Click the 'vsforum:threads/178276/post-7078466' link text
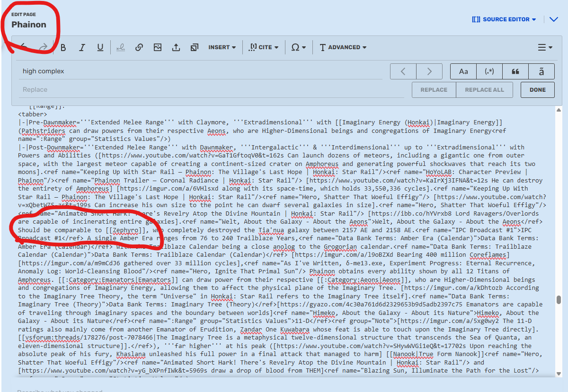This screenshot has height=392, width=568. point(90,338)
